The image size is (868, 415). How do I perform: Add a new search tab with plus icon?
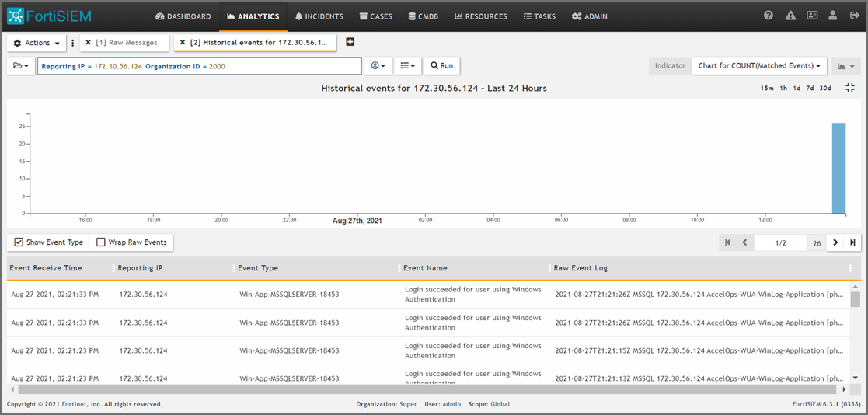[350, 42]
